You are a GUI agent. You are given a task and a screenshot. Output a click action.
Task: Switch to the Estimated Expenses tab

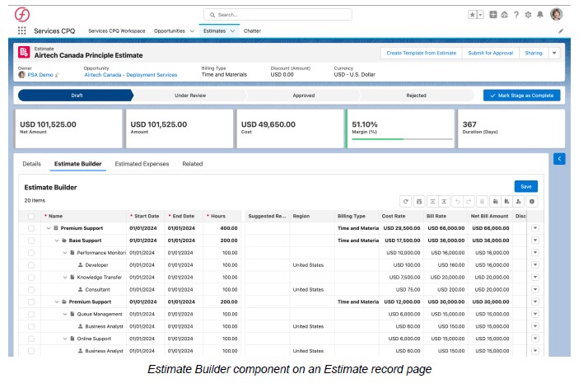pyautogui.click(x=142, y=164)
